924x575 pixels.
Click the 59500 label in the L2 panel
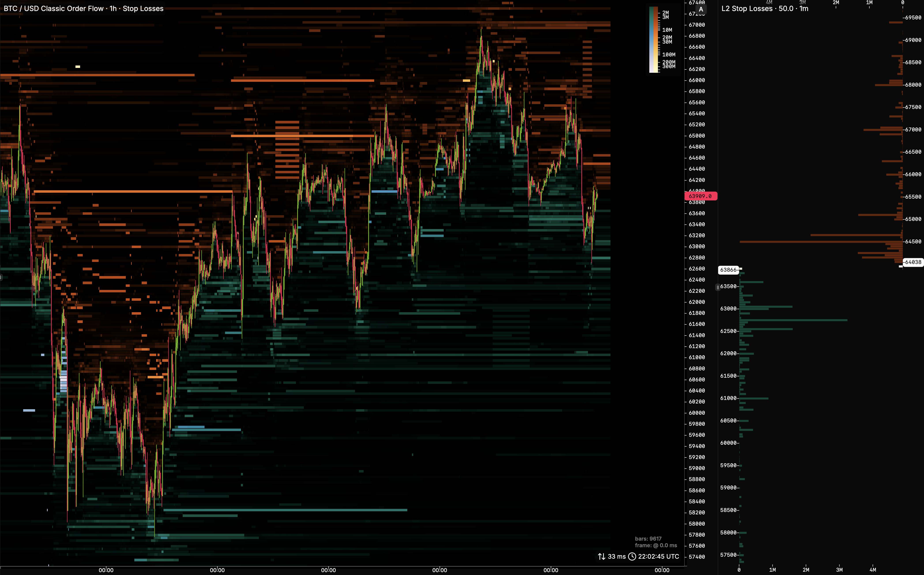(728, 465)
